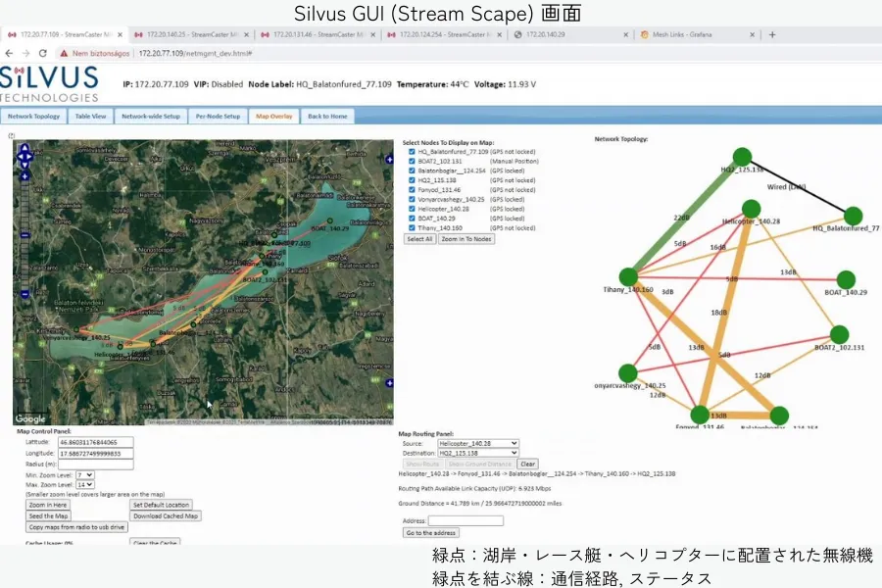This screenshot has height=588, width=882.
Task: Click the Latitude input field
Action: [96, 442]
